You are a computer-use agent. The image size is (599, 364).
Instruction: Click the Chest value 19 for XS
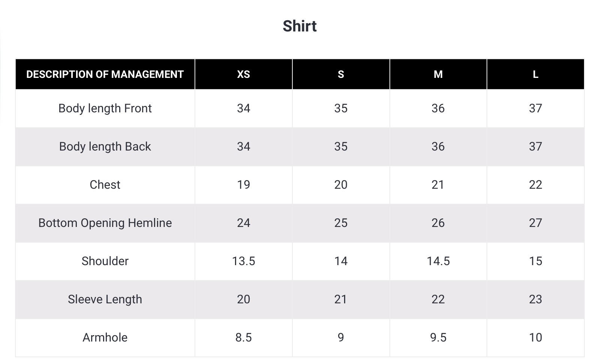(243, 185)
